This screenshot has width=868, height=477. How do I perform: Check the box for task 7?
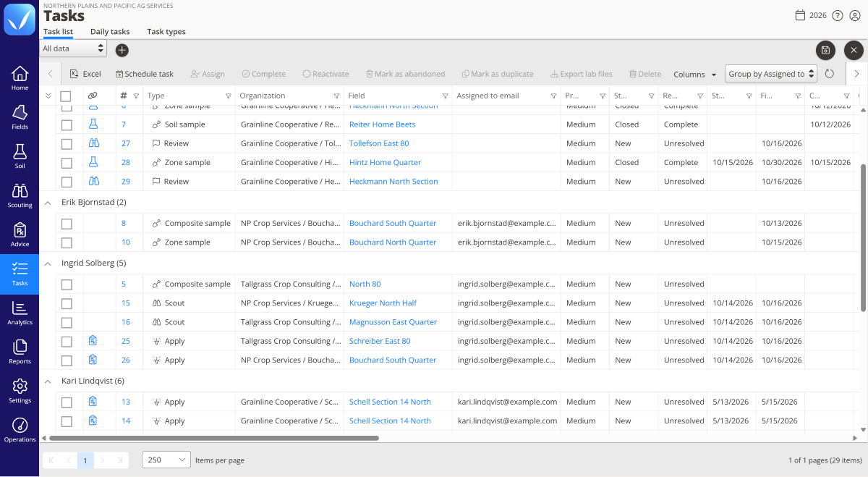click(67, 124)
